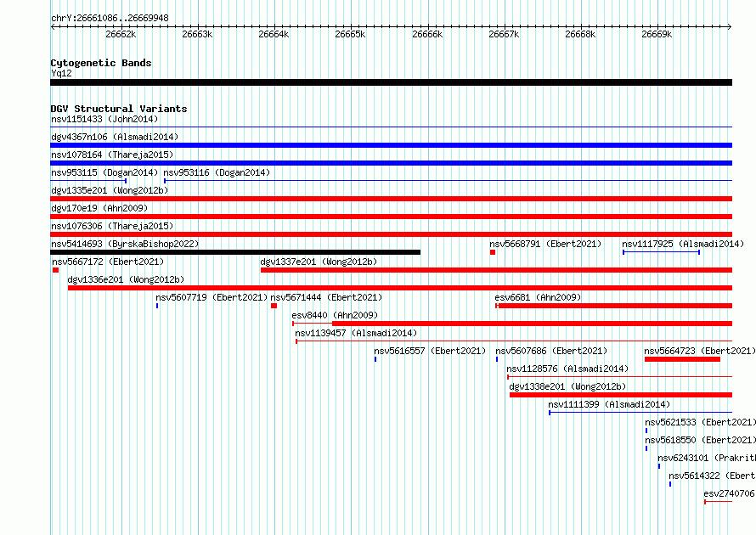Screen dimensions: 756x535
Task: Open nsv5664723 (Ebert2021) label
Action: point(700,351)
